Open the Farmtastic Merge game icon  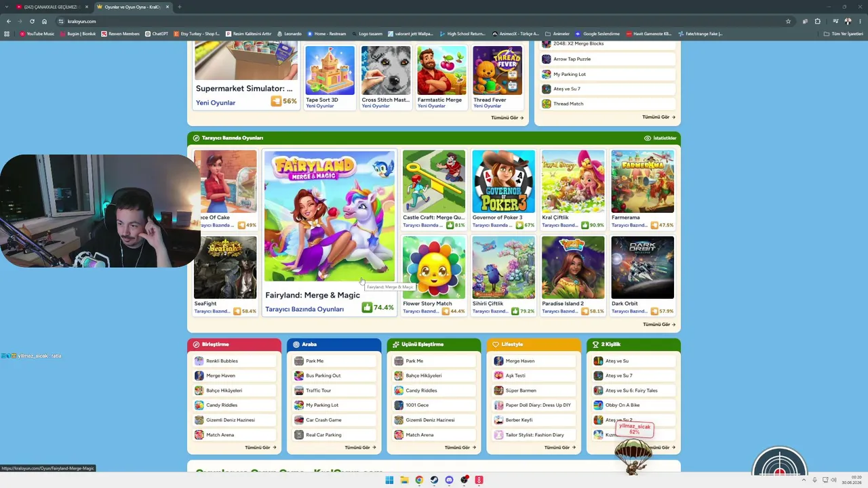[441, 70]
